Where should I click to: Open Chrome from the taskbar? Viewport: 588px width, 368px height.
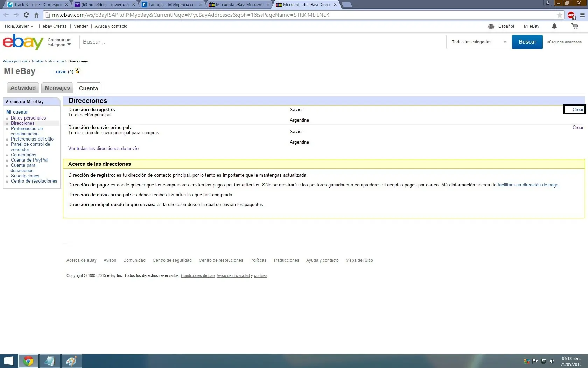(28, 361)
